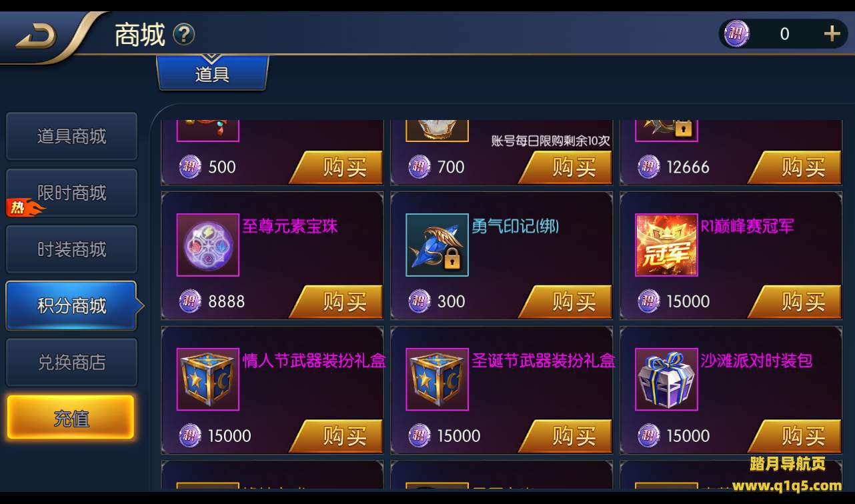855x504 pixels.
Task: Buy 至尊元素宝珠 for 8888 points
Action: (x=337, y=302)
